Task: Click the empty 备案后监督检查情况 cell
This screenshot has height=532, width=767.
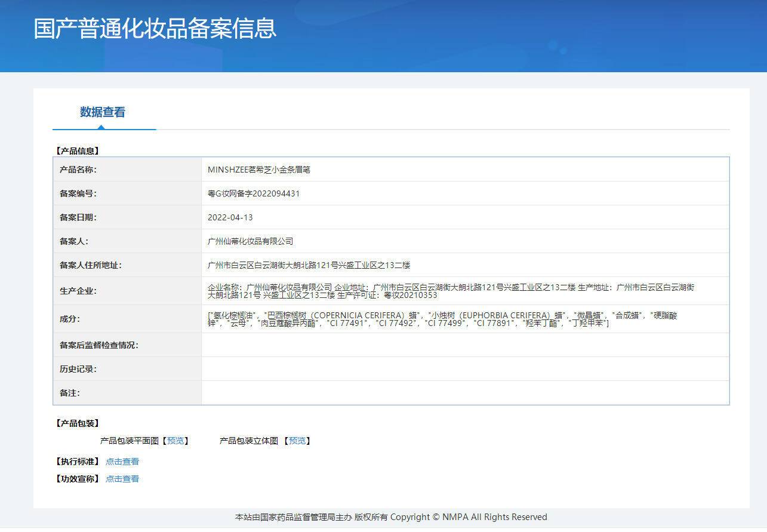Action: coord(466,345)
